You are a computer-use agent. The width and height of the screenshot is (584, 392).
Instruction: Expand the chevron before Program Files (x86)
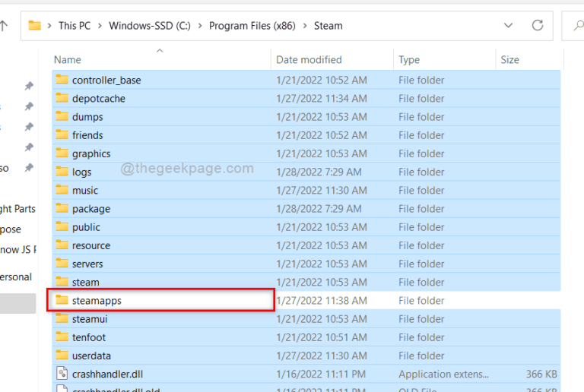point(200,26)
